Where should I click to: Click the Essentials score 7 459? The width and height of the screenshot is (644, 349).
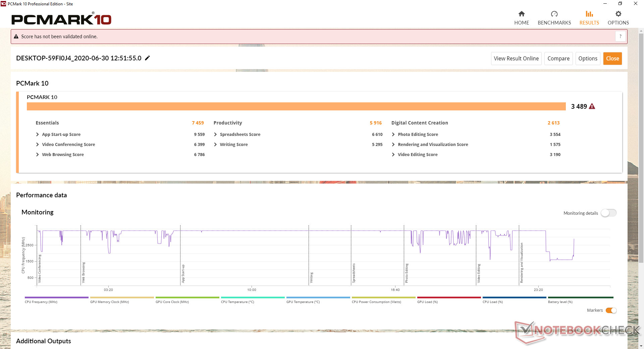(x=198, y=123)
